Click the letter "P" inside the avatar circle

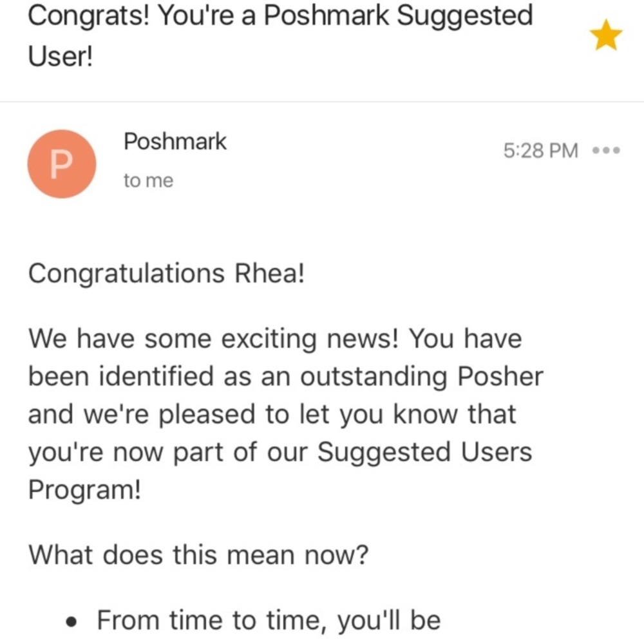pyautogui.click(x=61, y=165)
